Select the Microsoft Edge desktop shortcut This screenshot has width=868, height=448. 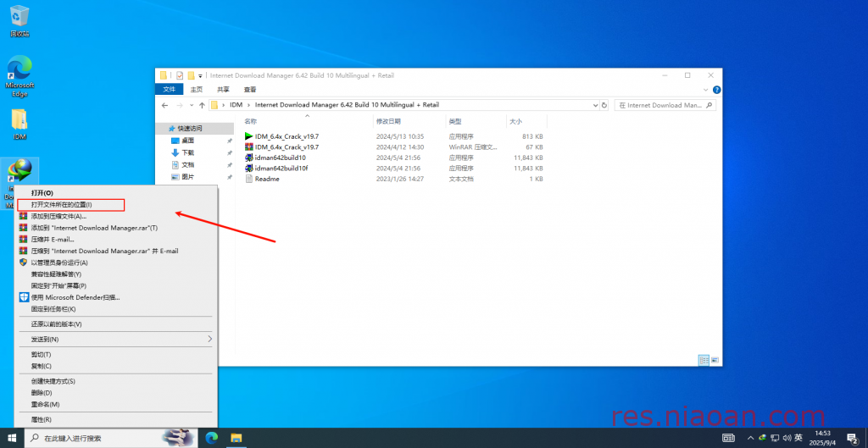tap(20, 75)
